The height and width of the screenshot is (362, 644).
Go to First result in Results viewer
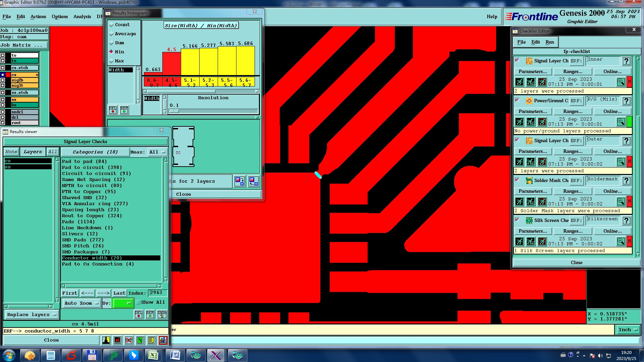point(69,293)
